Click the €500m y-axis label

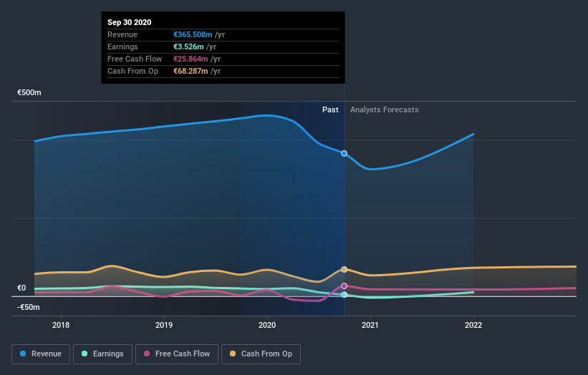pos(29,92)
